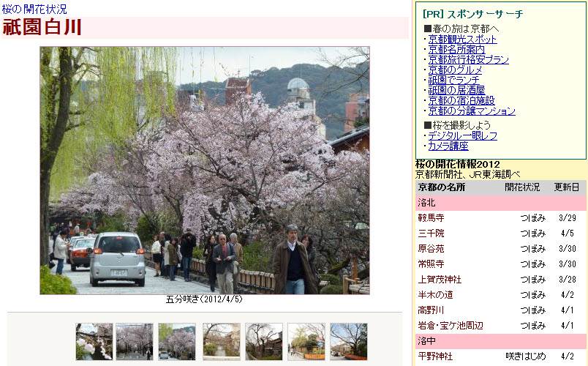Viewport: 588px width, 366px height.
Task: Open the 京都観光スポット link
Action: (462, 40)
